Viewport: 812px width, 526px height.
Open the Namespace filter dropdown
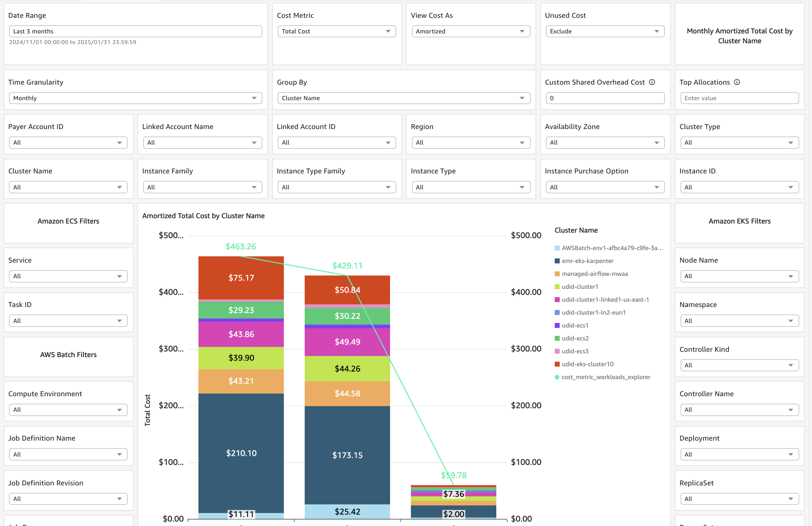[739, 321]
